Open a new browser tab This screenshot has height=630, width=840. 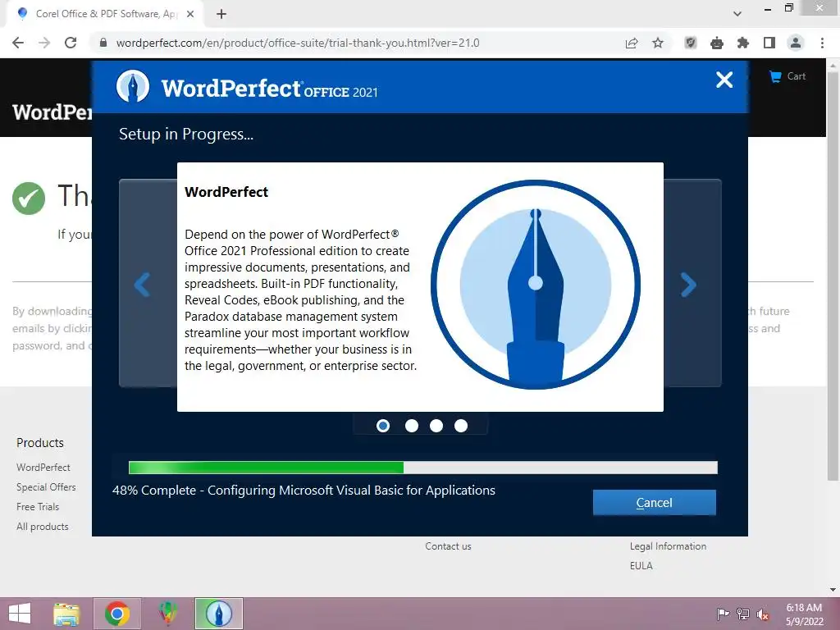[x=221, y=14]
